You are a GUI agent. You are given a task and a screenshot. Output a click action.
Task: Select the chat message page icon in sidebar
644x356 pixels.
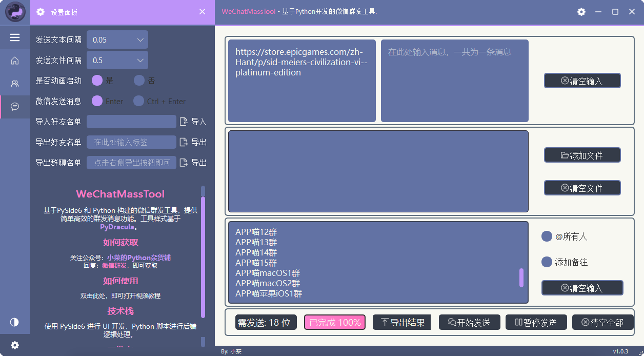coord(15,106)
